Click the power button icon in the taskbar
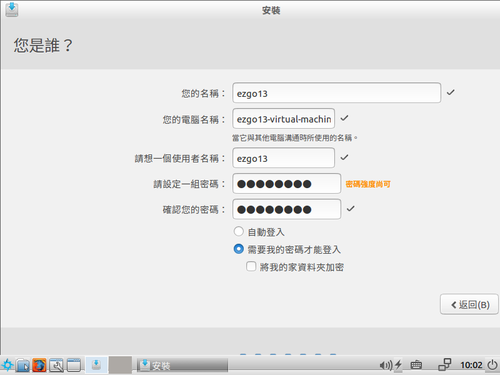 492,365
